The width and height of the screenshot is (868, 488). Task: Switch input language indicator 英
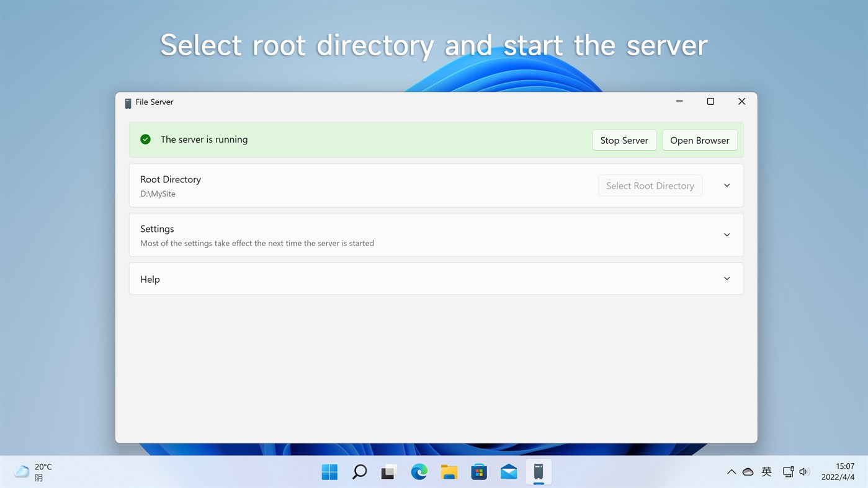(x=767, y=472)
